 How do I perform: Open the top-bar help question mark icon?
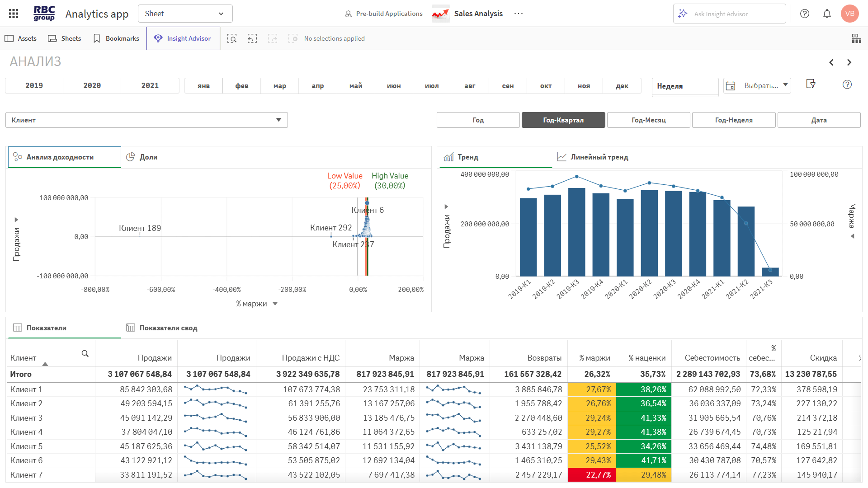pyautogui.click(x=805, y=14)
